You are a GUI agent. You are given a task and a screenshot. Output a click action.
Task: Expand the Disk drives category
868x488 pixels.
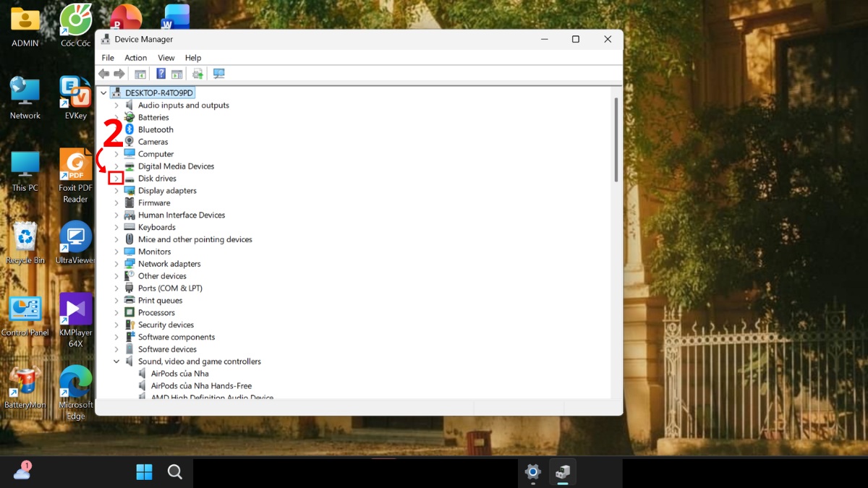coord(116,179)
